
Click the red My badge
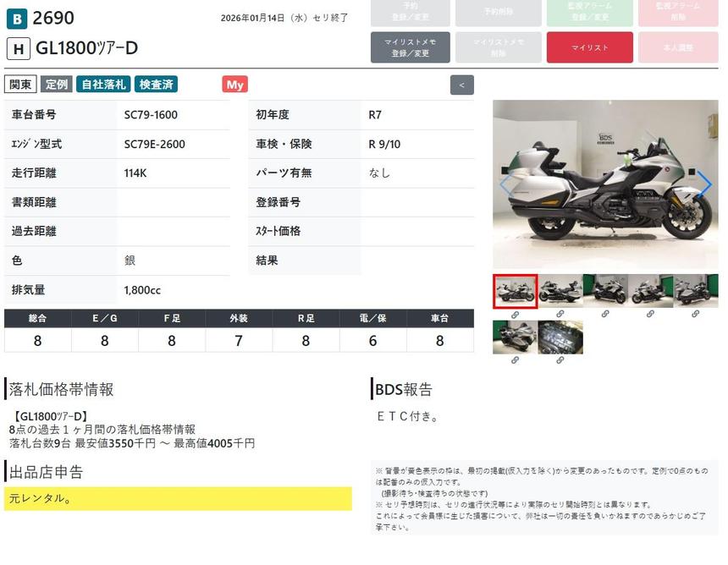pos(234,85)
